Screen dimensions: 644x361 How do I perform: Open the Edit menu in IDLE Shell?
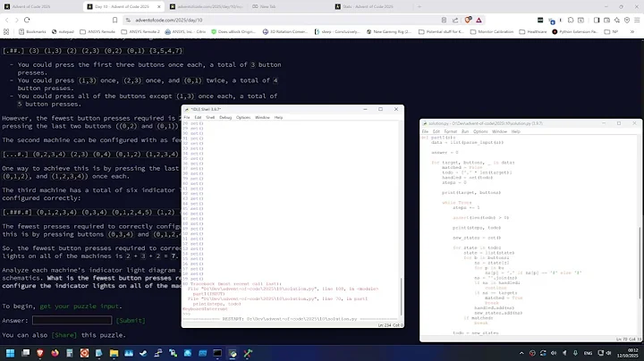click(x=198, y=117)
